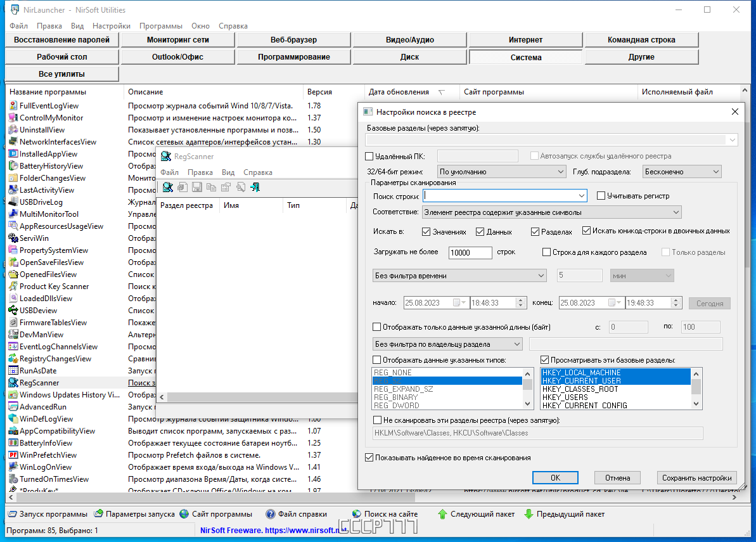This screenshot has width=756, height=542.
Task: Switch to the Мониторинг сети category tab
Action: [178, 40]
